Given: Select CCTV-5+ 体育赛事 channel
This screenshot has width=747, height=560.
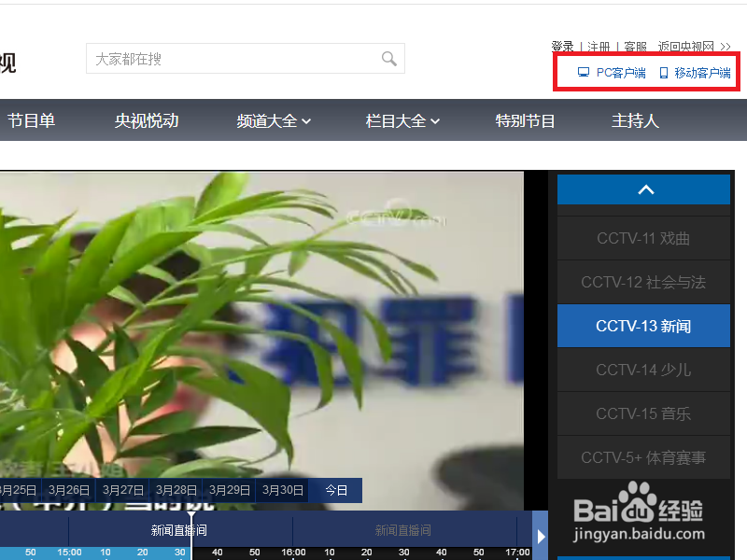Looking at the screenshot, I should coord(643,457).
